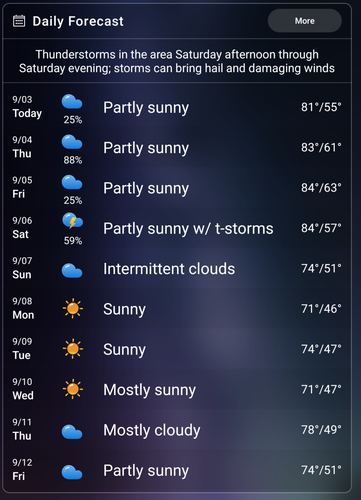Open the Mostly cloudy forecast entry
This screenshot has height=500, width=361.
coord(152,430)
